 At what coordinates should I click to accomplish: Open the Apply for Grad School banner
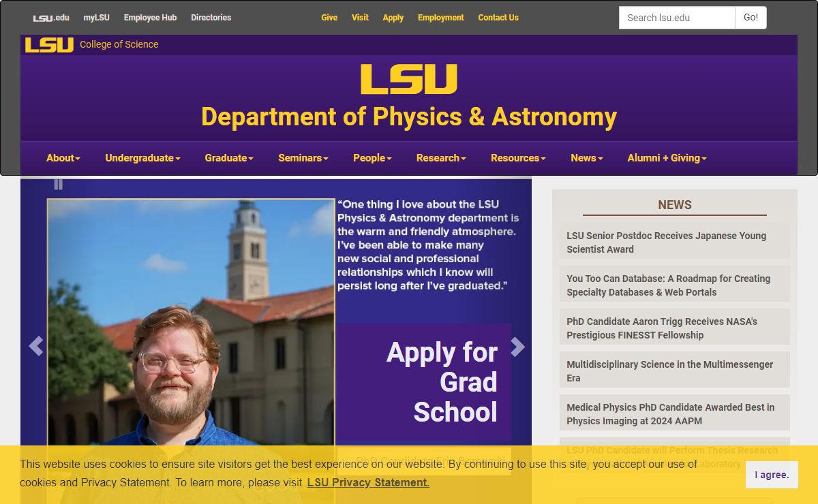(x=424, y=382)
